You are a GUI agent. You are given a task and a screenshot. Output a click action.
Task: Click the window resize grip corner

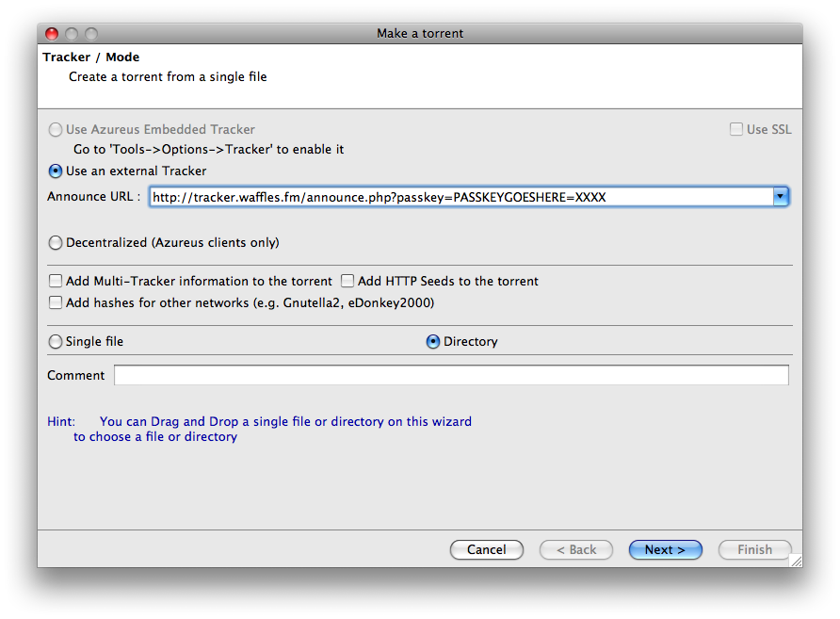point(796,561)
